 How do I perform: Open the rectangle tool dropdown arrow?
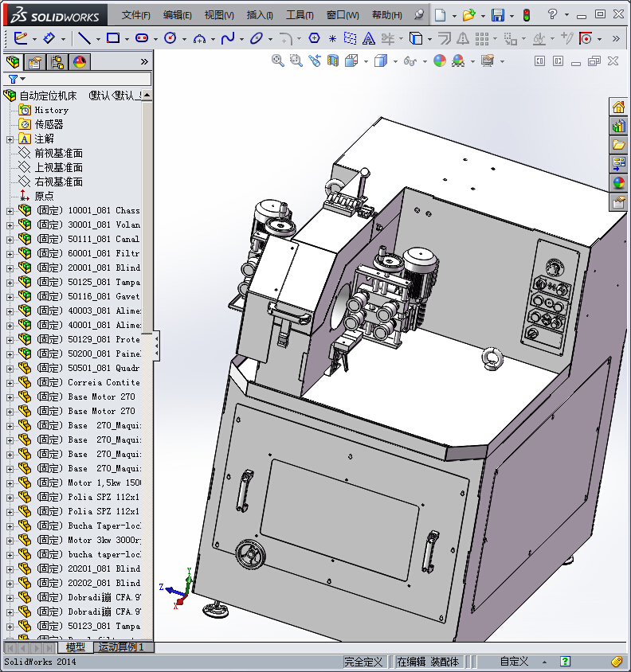127,38
